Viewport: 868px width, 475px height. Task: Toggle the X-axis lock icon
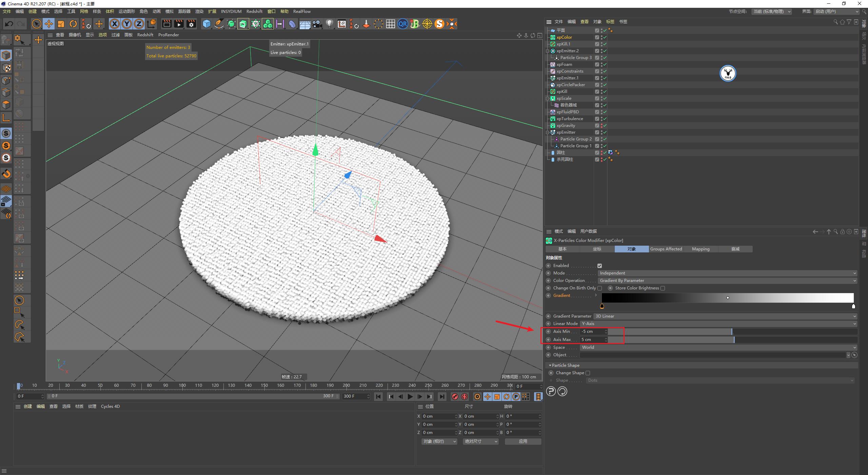(x=115, y=24)
